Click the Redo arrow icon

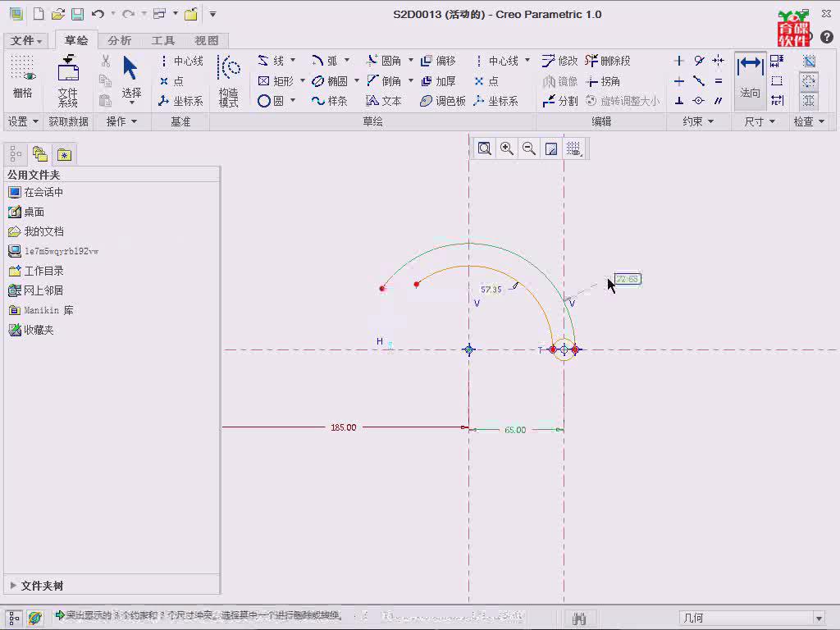(129, 14)
